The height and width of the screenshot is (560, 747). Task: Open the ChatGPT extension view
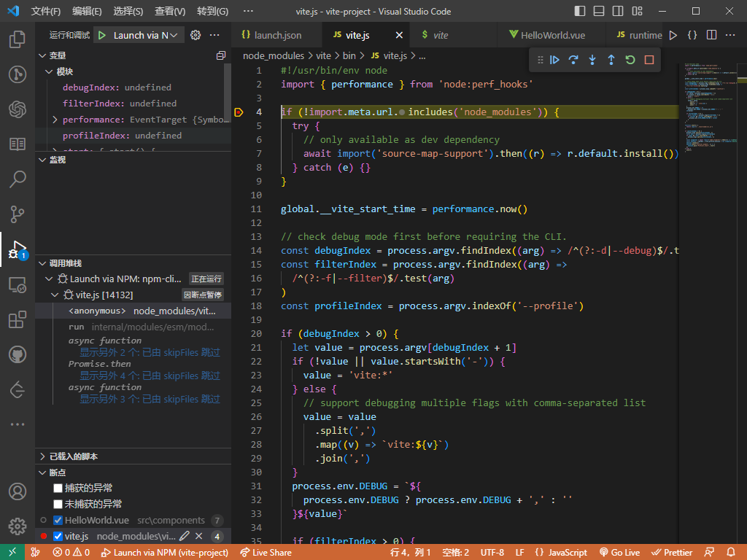pos(18,109)
